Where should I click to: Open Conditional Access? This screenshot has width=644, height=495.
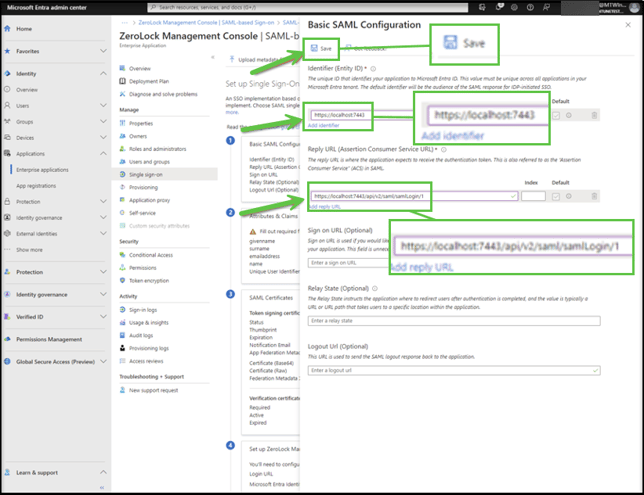[151, 255]
